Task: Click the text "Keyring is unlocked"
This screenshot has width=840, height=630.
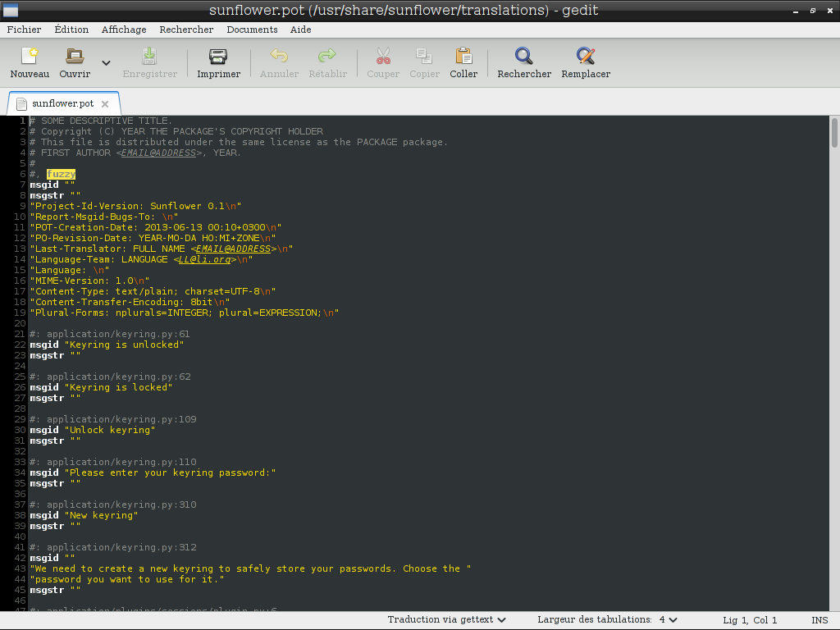Action: (x=127, y=345)
